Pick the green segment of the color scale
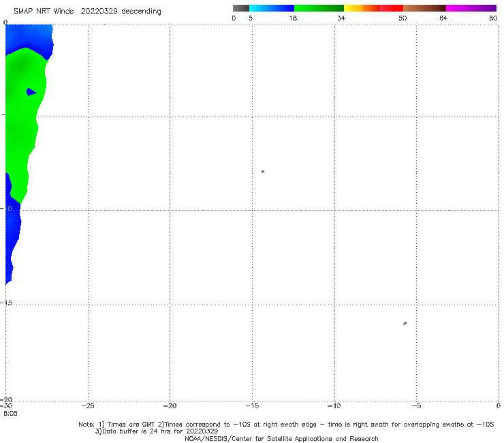This screenshot has height=443, width=504. (x=319, y=8)
